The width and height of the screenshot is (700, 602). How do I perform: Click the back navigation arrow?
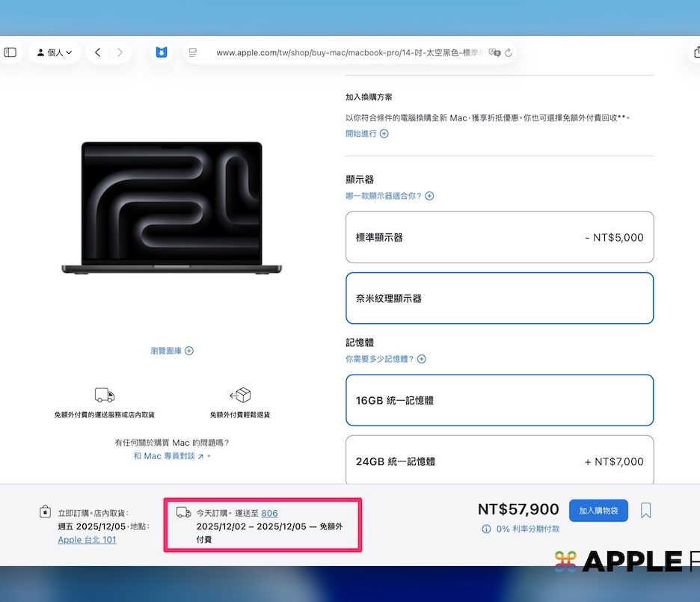point(98,52)
